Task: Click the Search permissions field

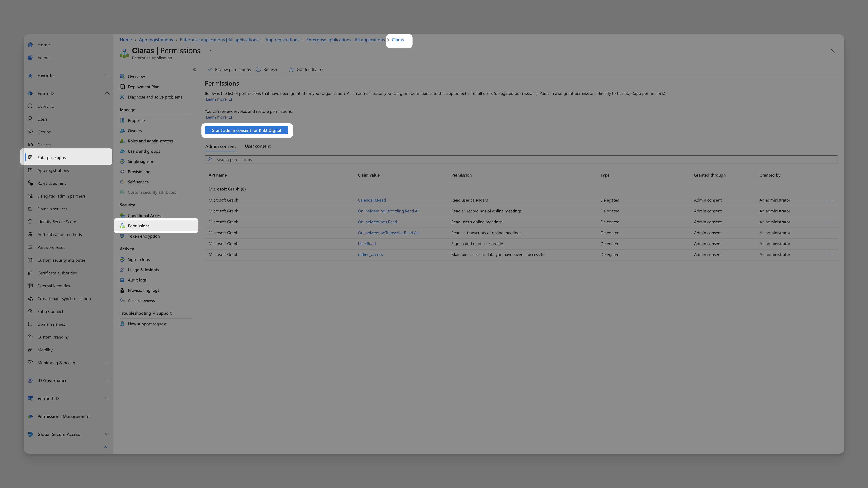Action: click(521, 159)
